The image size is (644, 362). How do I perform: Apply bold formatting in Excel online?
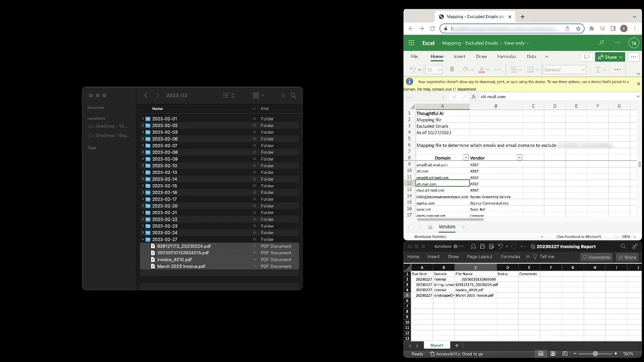coord(452,69)
